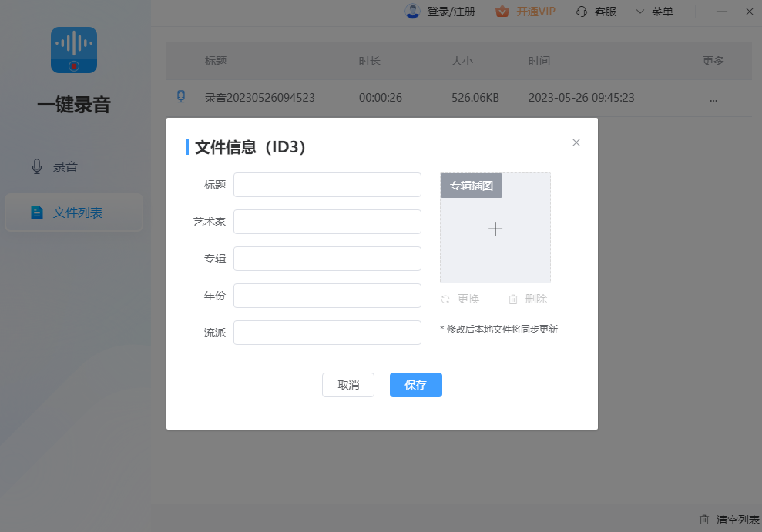Click the 客服 customer service headset icon
The height and width of the screenshot is (532, 762).
click(x=583, y=12)
